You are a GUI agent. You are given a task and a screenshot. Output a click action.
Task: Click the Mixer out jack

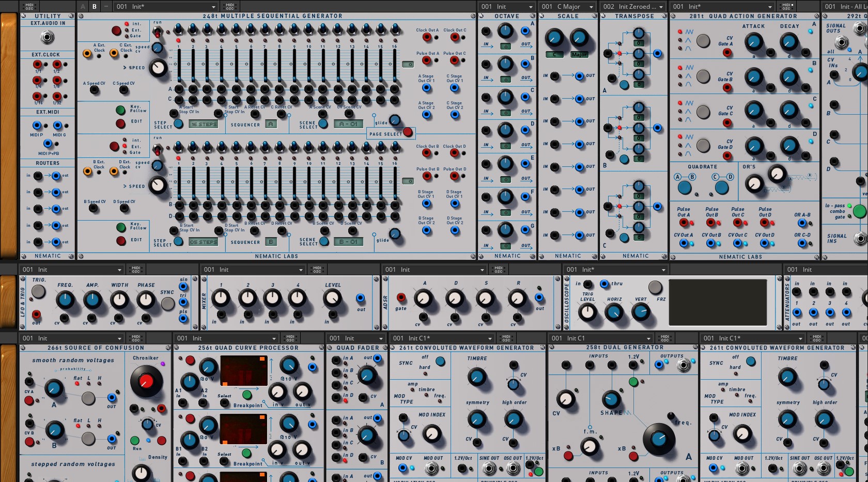click(361, 298)
